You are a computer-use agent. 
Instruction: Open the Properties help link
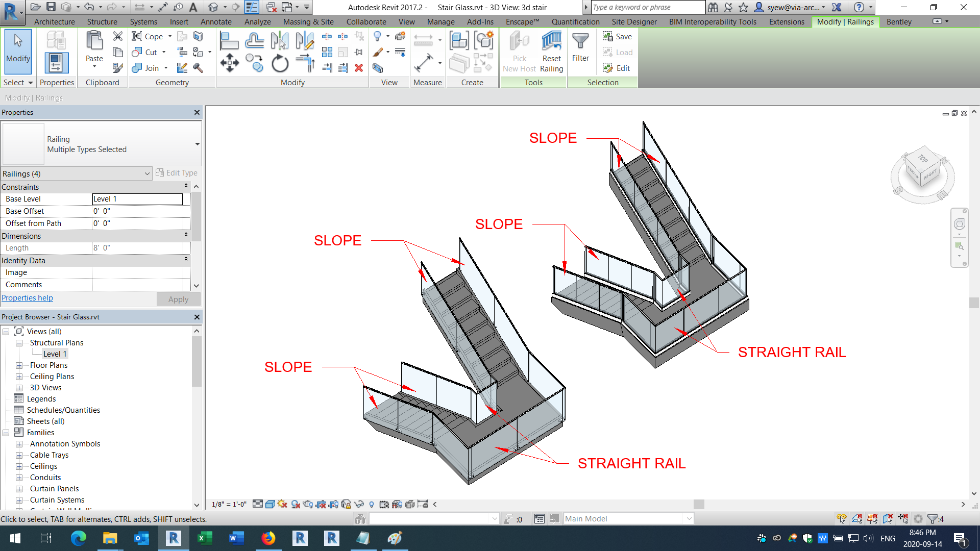(x=27, y=298)
